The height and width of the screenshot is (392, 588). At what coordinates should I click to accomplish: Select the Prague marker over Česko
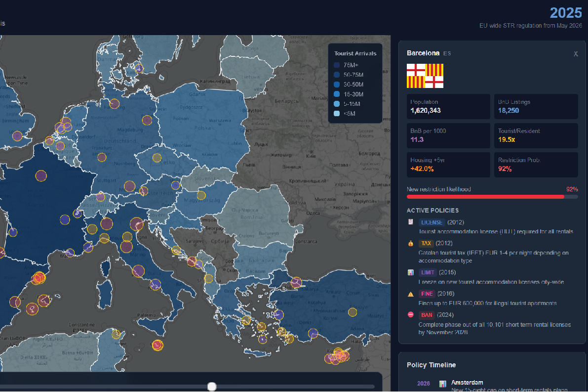click(157, 158)
